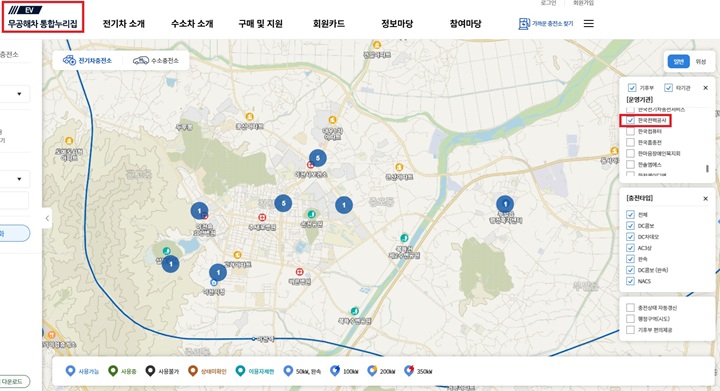Click the blue 사용가능 legend pin

(x=70, y=371)
